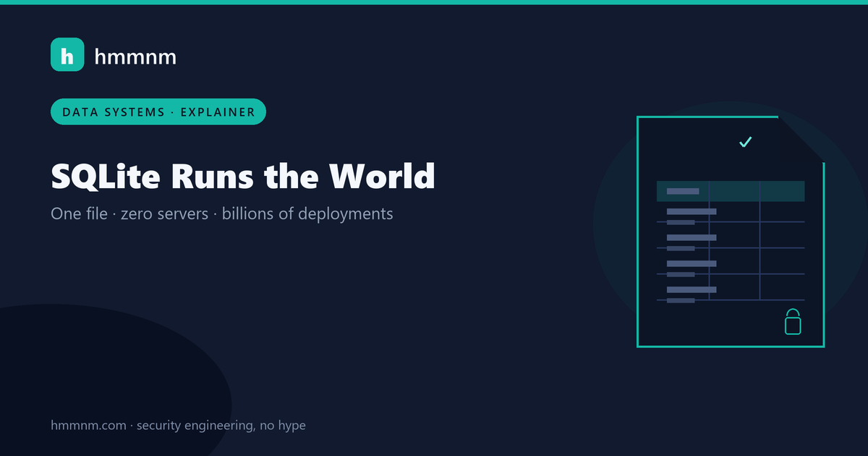Select the DATA SYSTEMS · EXPLAINER tag pill
Screen dimensions: 868x456
pyautogui.click(x=158, y=111)
